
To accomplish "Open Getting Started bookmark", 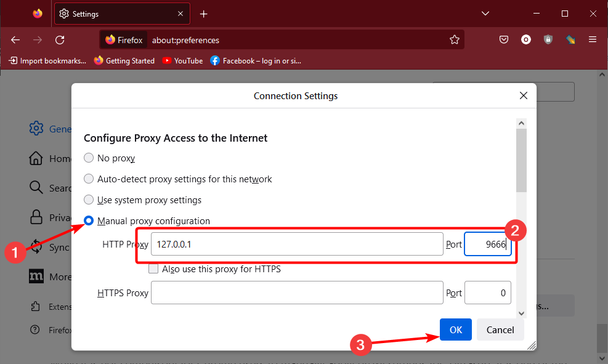I will [124, 61].
